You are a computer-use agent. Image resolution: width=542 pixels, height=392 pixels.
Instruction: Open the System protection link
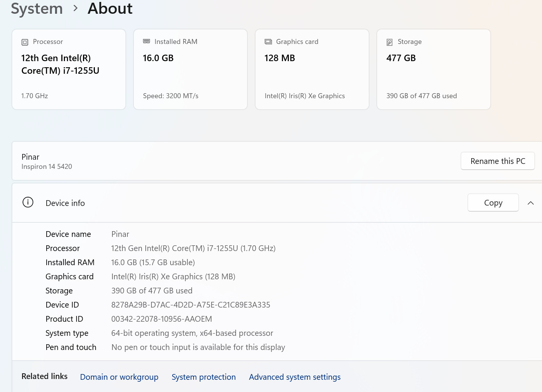click(x=203, y=377)
